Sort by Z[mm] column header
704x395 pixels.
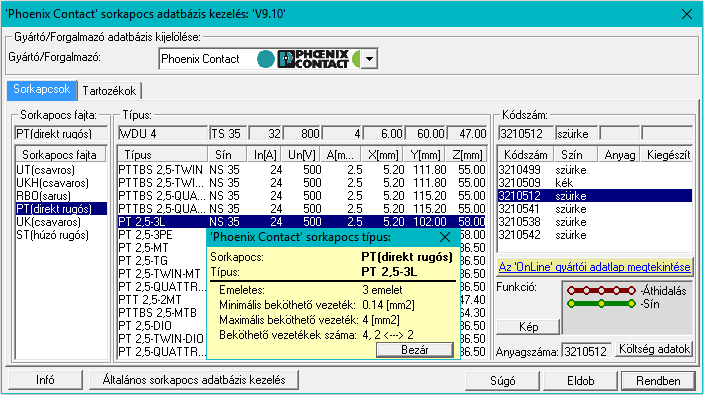467,154
